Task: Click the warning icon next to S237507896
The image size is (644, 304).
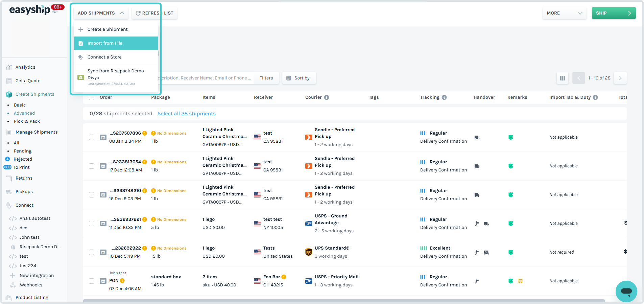Action: point(145,133)
